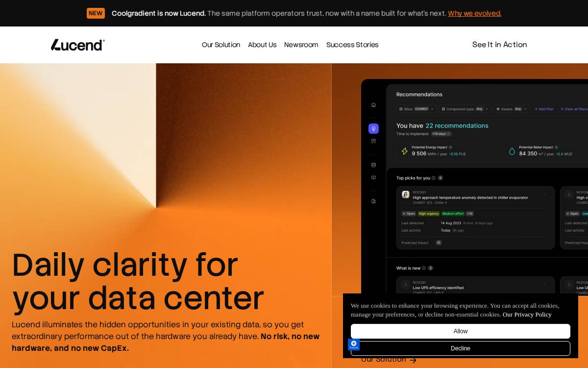Image resolution: width=588 pixels, height=368 pixels.
Task: Open the document export icon in sidebar
Action: pos(373,201)
